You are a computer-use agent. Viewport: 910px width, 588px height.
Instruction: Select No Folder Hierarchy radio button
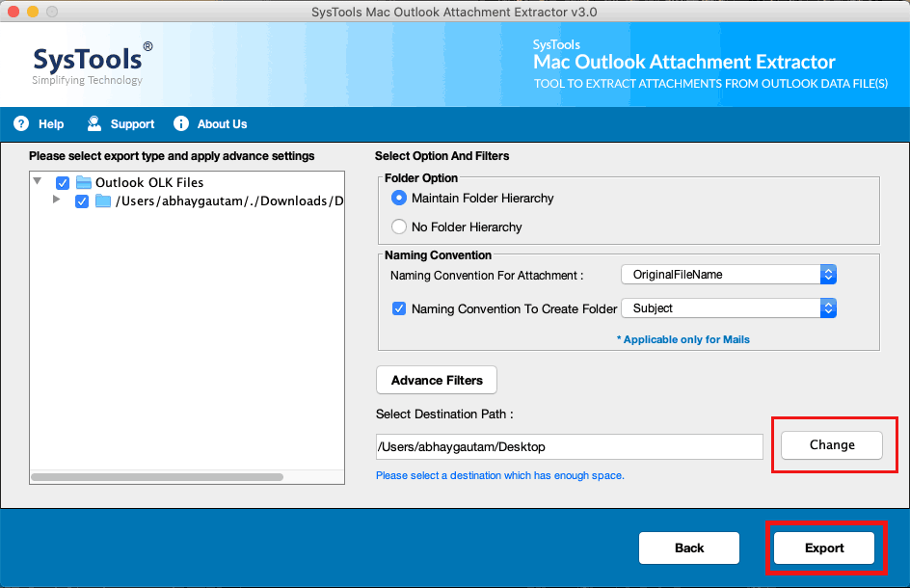(x=399, y=227)
